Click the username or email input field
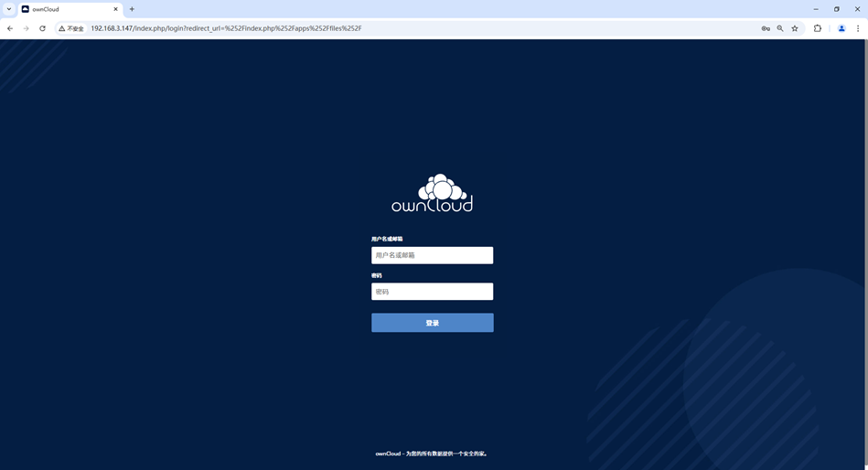Screen dimensions: 868x470 (432, 255)
